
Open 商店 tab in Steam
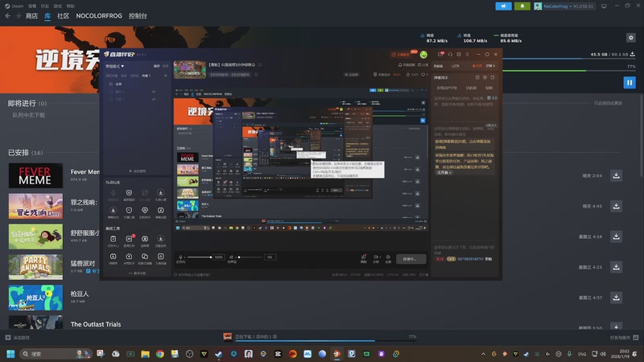click(31, 15)
